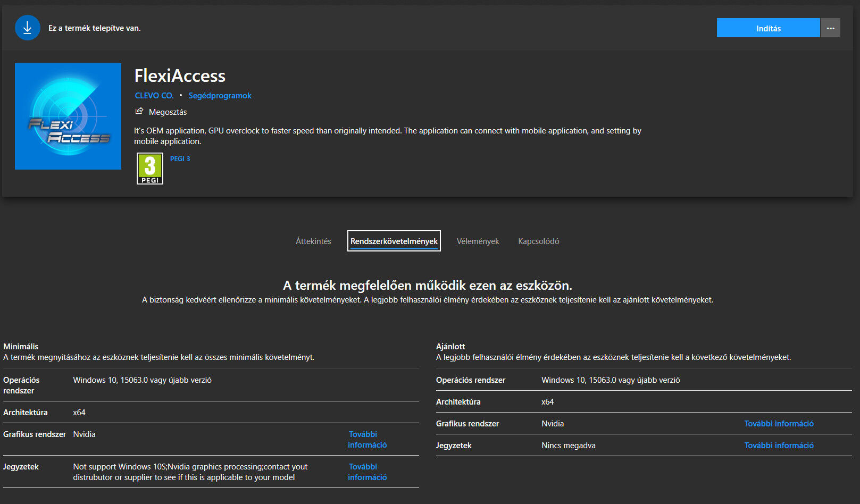The width and height of the screenshot is (860, 504).
Task: Click the 'Ez a termék telepítve van.' text
Action: (95, 28)
